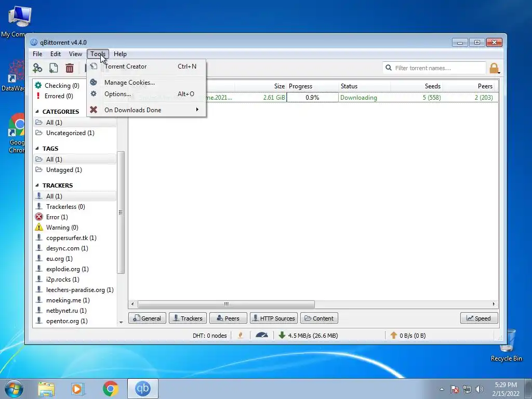
Task: Click the yellow lock UI icon
Action: pos(495,68)
